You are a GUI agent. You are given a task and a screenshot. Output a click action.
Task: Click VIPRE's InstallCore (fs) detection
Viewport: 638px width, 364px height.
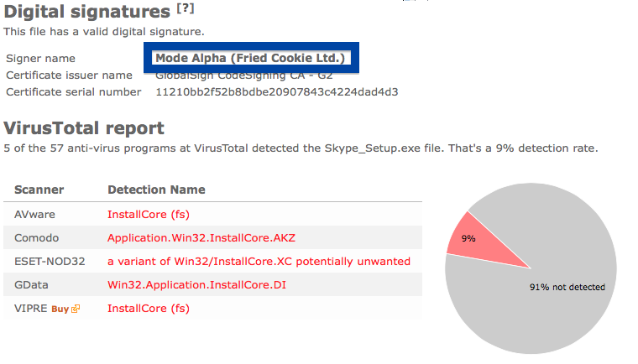pyautogui.click(x=149, y=309)
